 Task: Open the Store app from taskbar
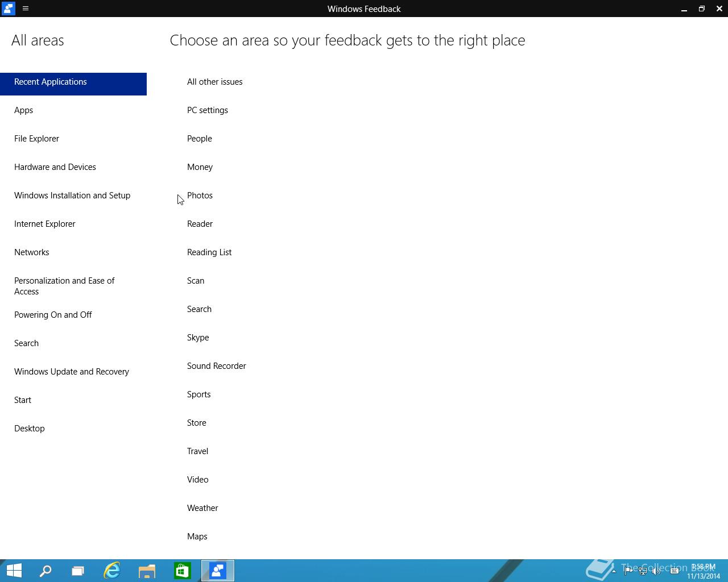point(182,571)
